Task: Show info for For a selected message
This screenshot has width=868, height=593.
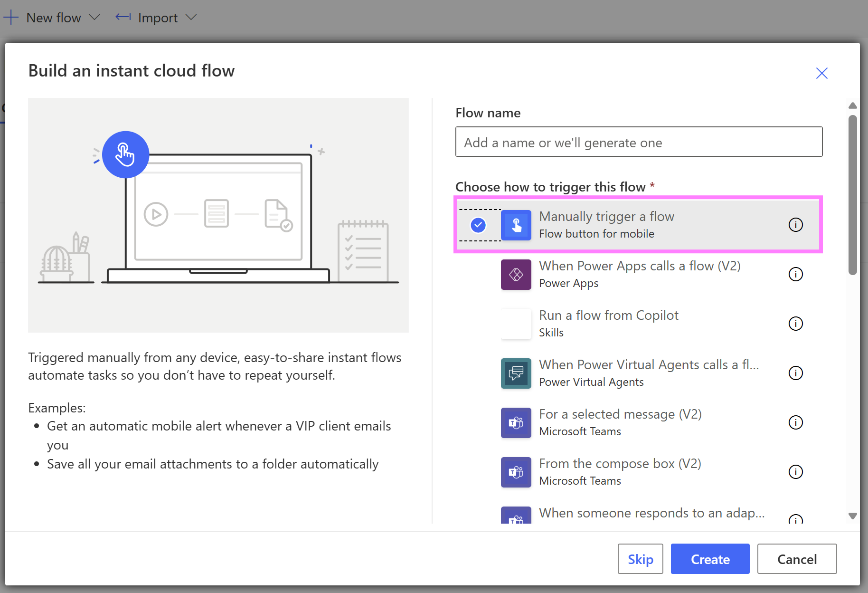Action: click(796, 422)
